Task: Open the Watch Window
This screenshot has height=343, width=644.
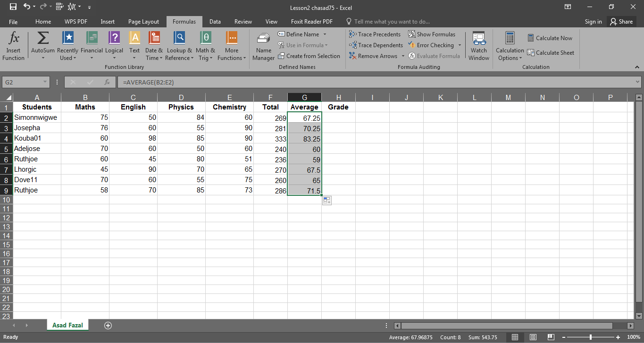Action: coord(478,46)
